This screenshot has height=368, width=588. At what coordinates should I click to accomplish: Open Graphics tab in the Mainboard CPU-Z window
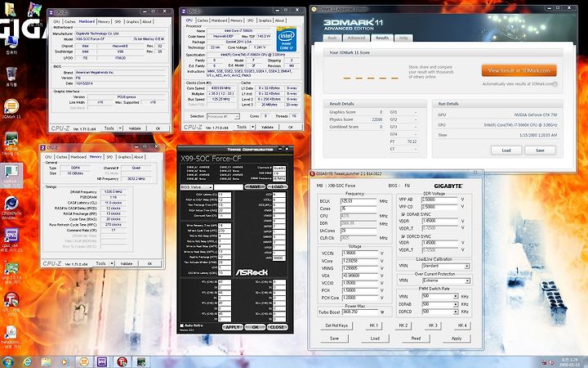point(132,22)
